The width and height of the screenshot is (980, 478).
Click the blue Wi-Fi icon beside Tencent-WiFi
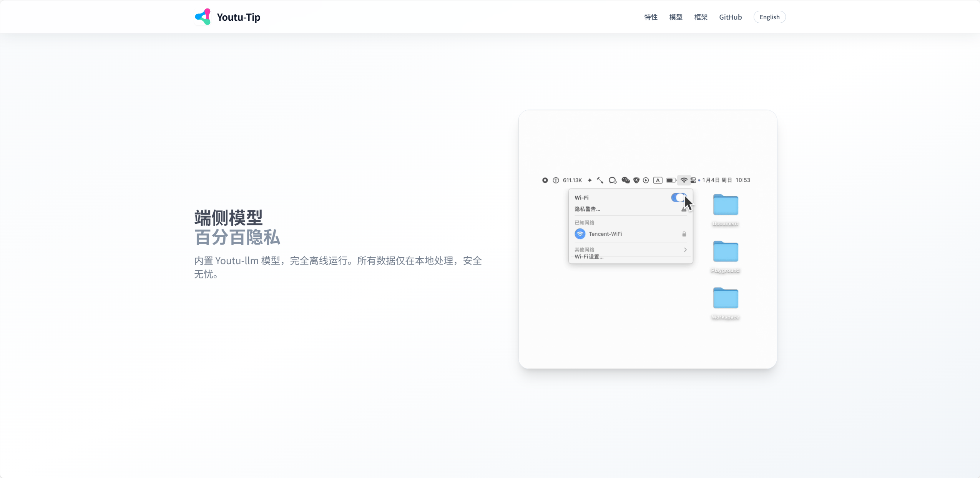coord(580,234)
